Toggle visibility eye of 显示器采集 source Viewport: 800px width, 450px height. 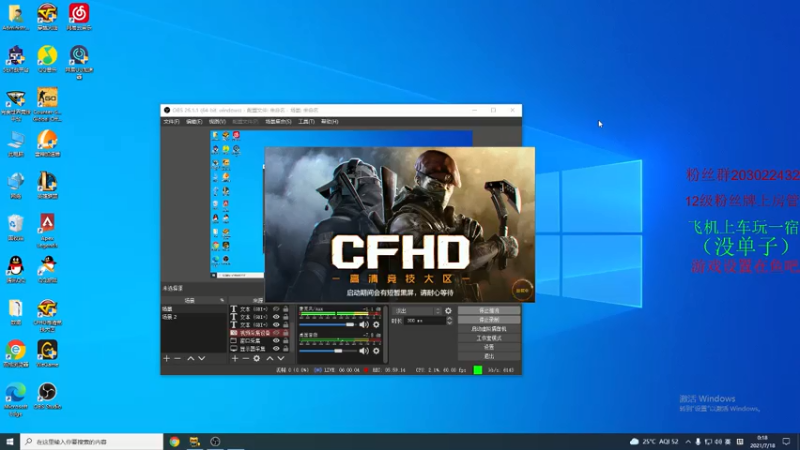276,349
